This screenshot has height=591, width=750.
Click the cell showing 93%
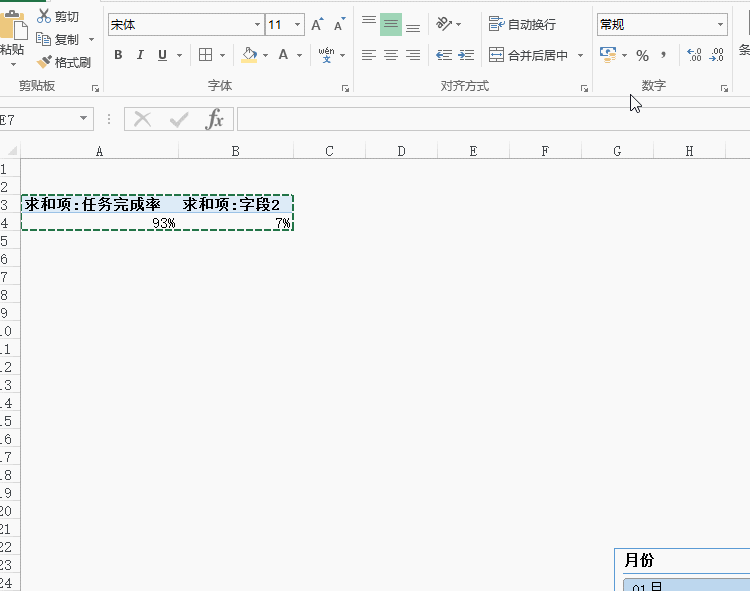99,223
